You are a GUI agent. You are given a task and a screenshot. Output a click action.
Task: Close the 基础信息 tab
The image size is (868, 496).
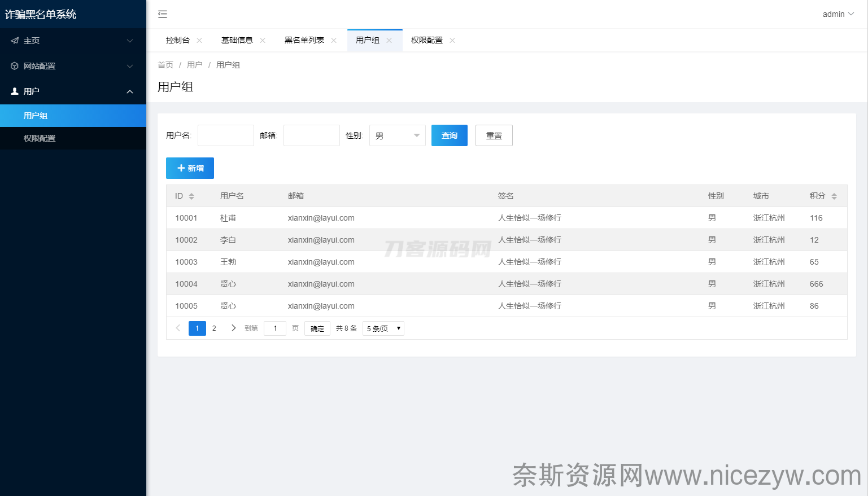pos(263,40)
